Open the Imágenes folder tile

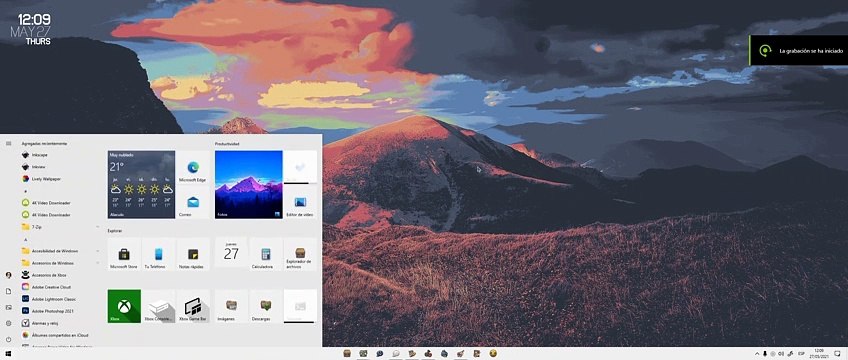click(231, 306)
